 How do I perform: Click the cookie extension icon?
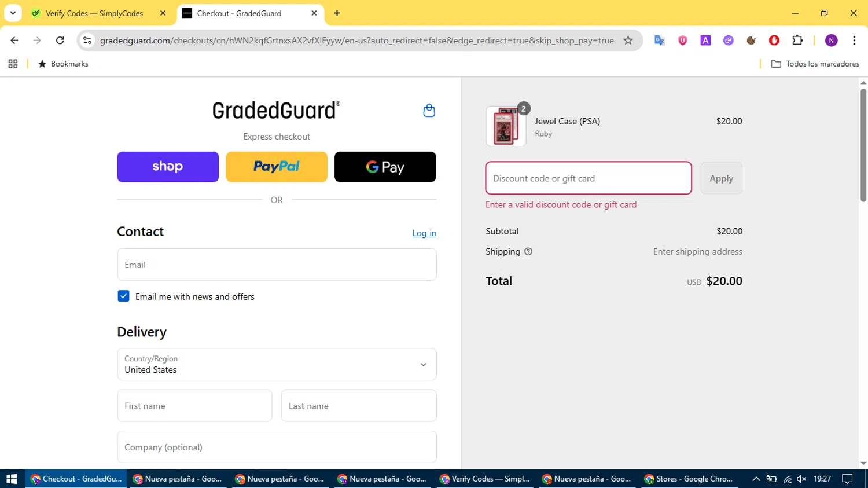coord(751,41)
